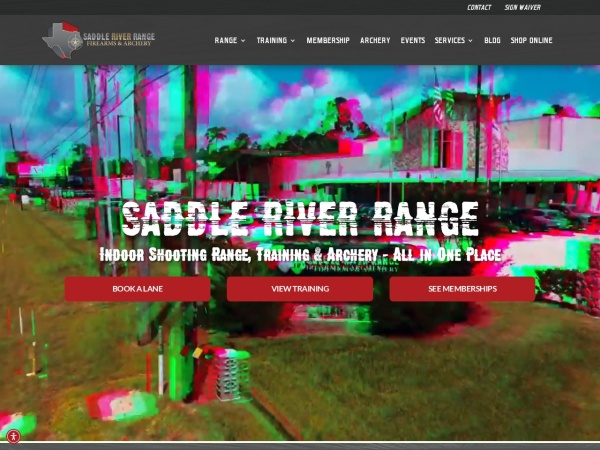The image size is (600, 450).
Task: Click the See Memberships button
Action: pos(462,289)
